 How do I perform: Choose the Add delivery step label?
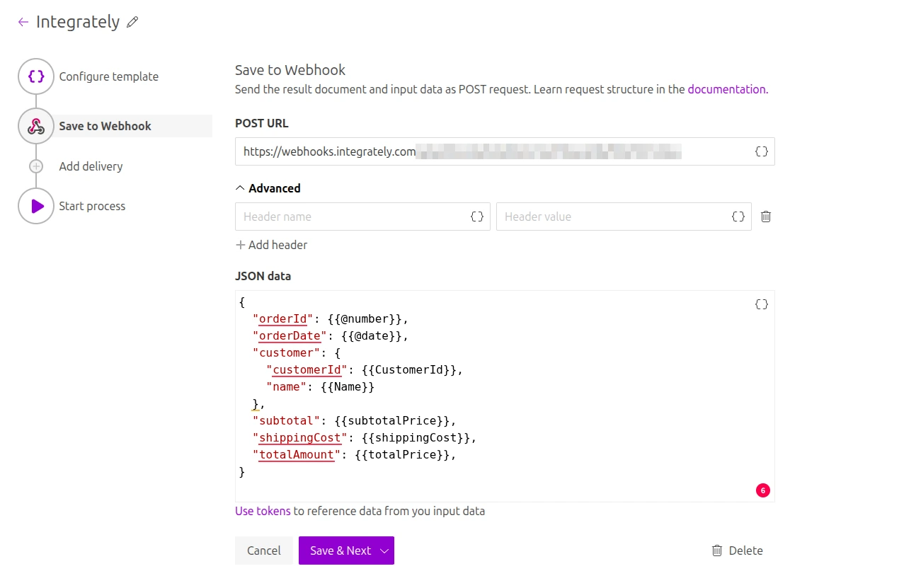pyautogui.click(x=91, y=166)
